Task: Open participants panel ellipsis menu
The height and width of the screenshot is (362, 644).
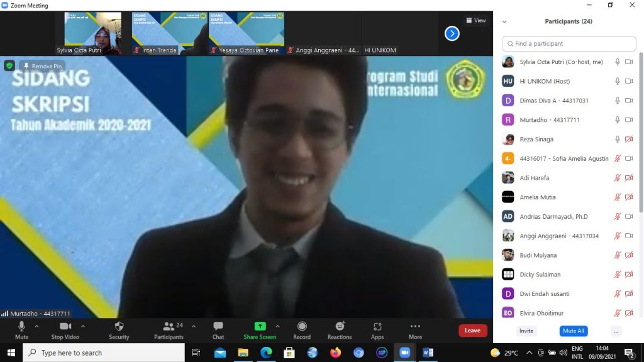Action: click(x=616, y=331)
